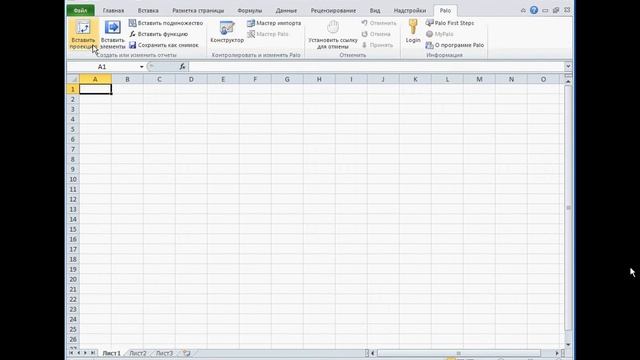
Task: Click Сохранить как снимок button
Action: point(164,45)
